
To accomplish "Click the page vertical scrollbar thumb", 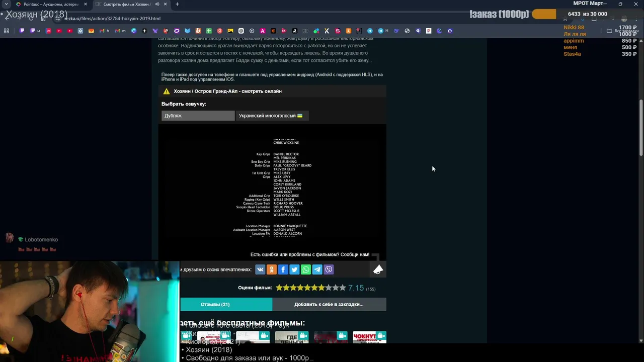I will point(641,128).
